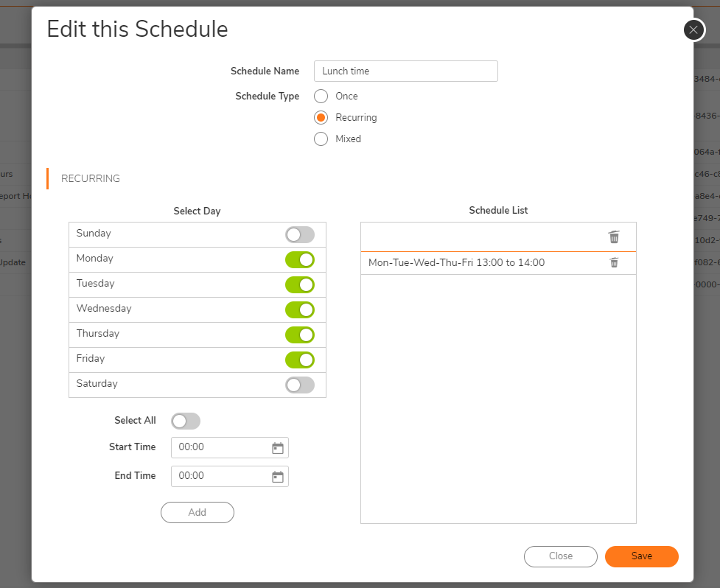The height and width of the screenshot is (588, 720).
Task: Delete the Mon-Tue-Wed-Thu-Fri 13:00 schedule entry
Action: [614, 262]
